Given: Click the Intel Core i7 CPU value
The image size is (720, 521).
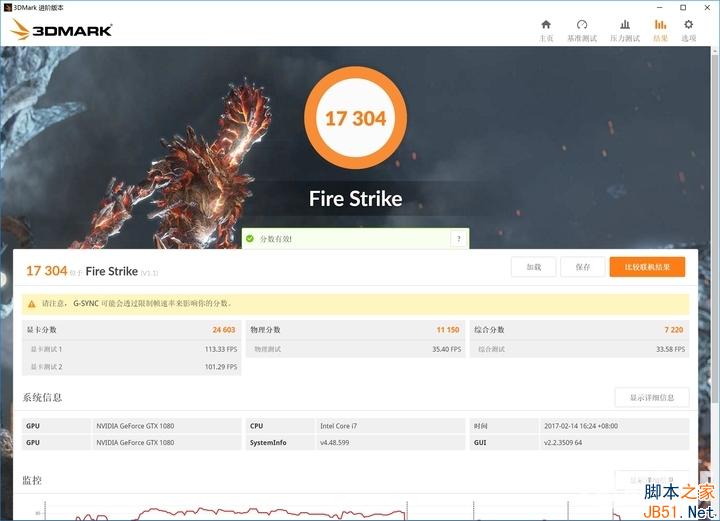Looking at the screenshot, I should [338, 426].
